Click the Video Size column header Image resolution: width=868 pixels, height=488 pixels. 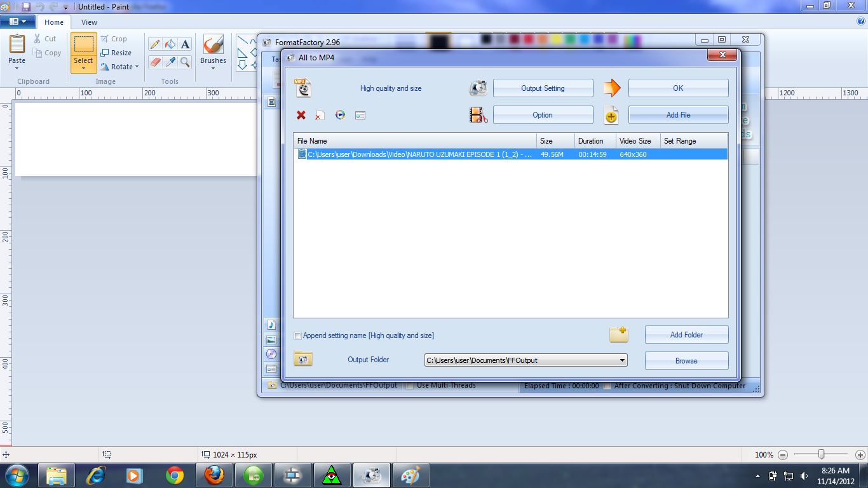pos(637,141)
